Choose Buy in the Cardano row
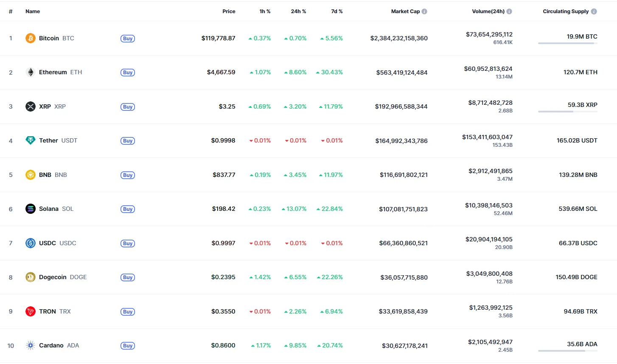 [128, 346]
